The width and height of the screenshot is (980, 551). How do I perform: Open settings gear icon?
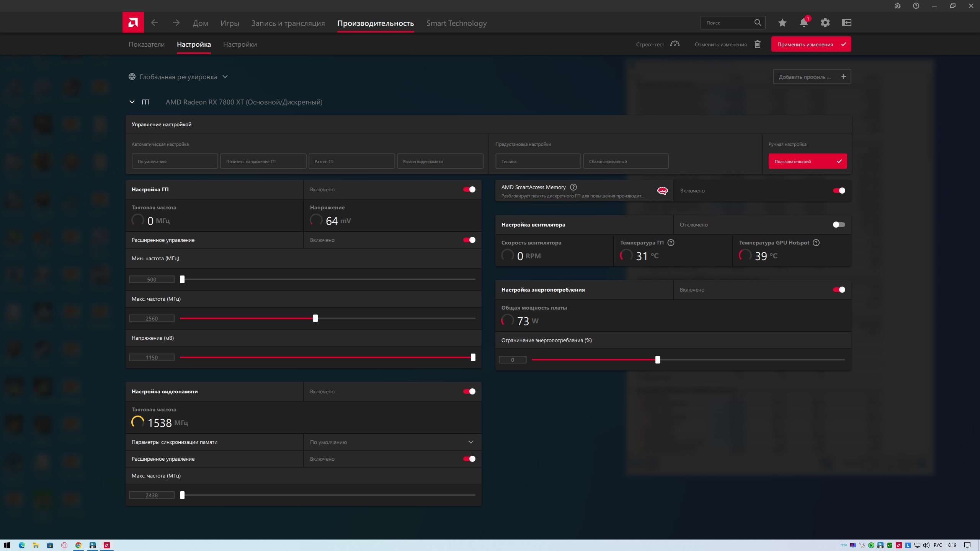[825, 23]
